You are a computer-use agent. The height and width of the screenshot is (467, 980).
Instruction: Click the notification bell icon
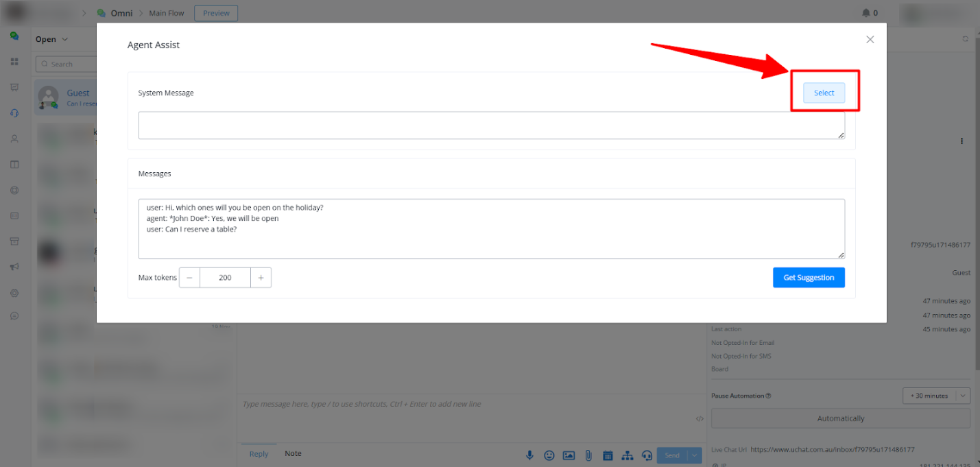866,13
